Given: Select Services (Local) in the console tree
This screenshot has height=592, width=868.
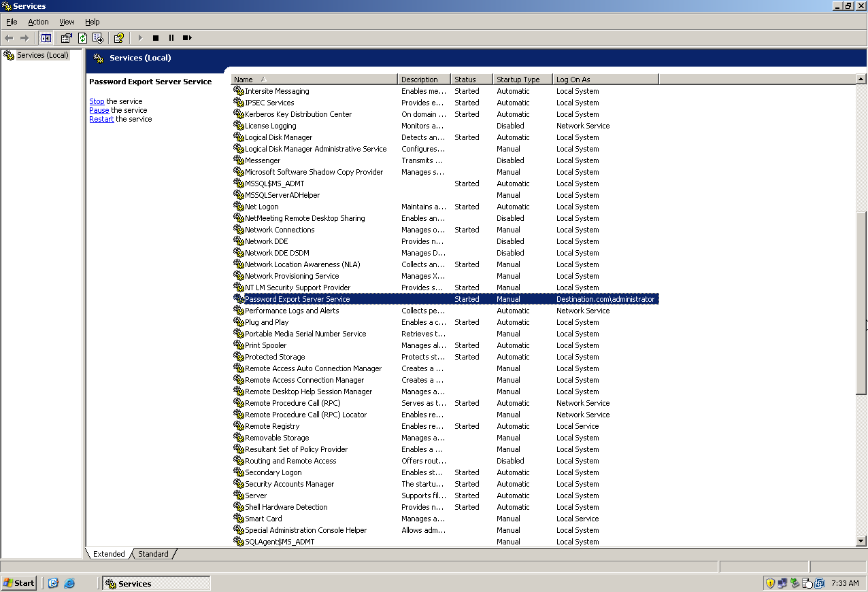Looking at the screenshot, I should (x=43, y=55).
